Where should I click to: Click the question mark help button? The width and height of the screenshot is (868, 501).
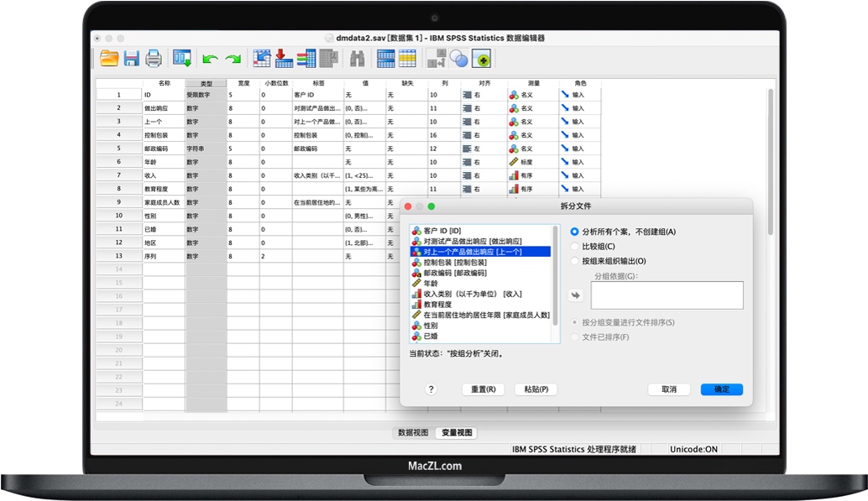pos(431,389)
